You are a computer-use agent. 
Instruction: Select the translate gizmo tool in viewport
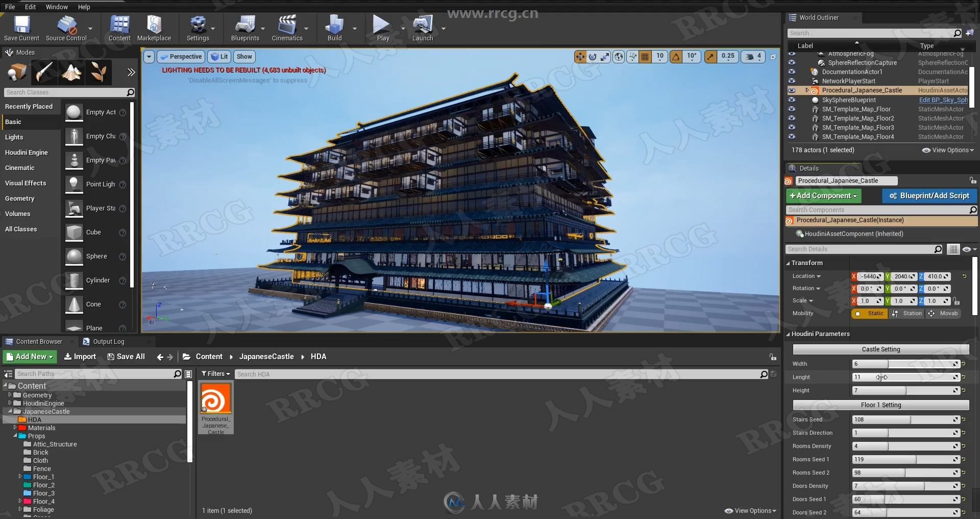pos(580,57)
